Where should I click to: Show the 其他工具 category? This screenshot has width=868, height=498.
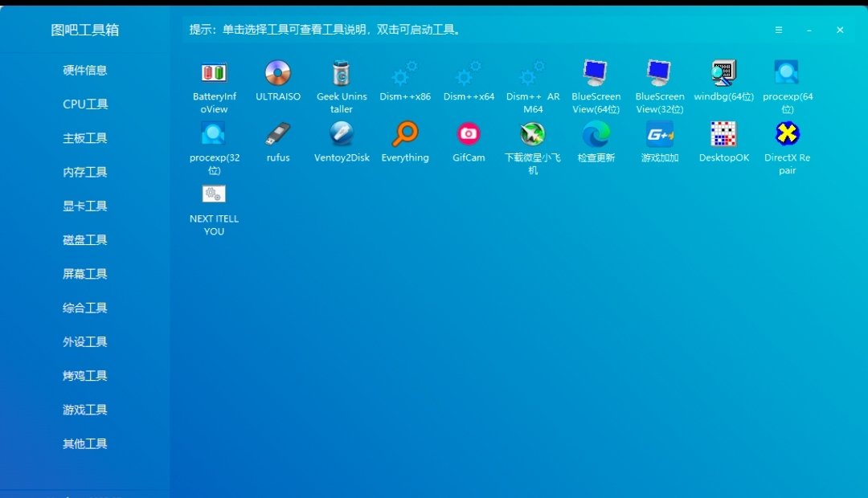click(84, 443)
